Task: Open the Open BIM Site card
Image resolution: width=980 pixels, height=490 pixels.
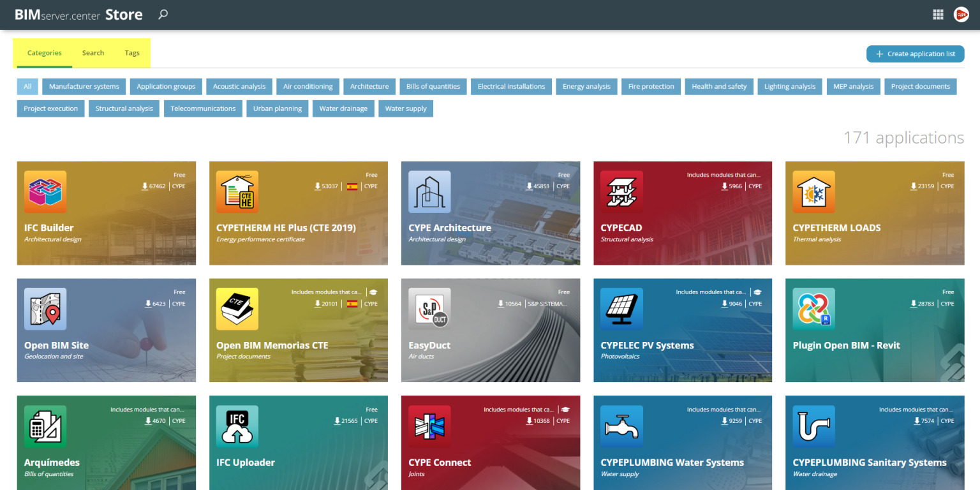Action: [x=106, y=330]
